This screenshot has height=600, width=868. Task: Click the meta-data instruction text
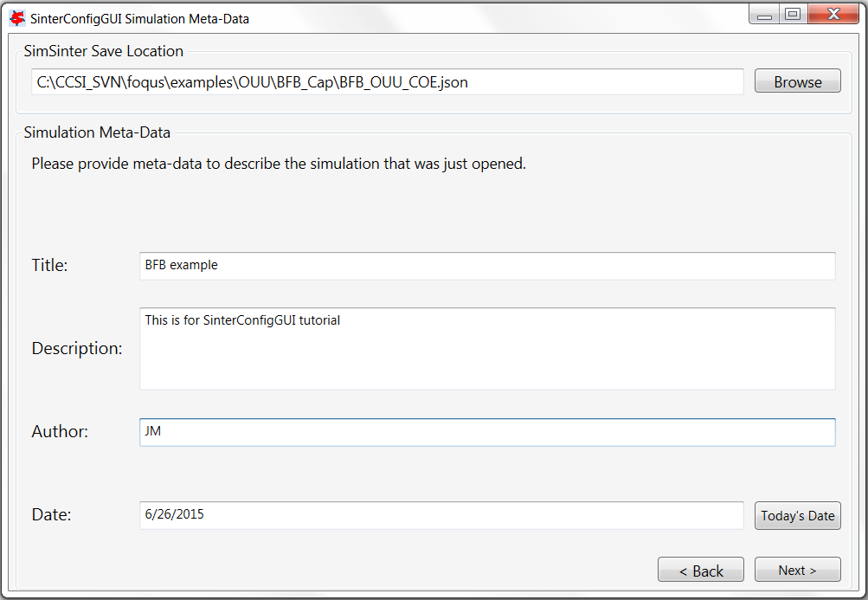tap(279, 164)
